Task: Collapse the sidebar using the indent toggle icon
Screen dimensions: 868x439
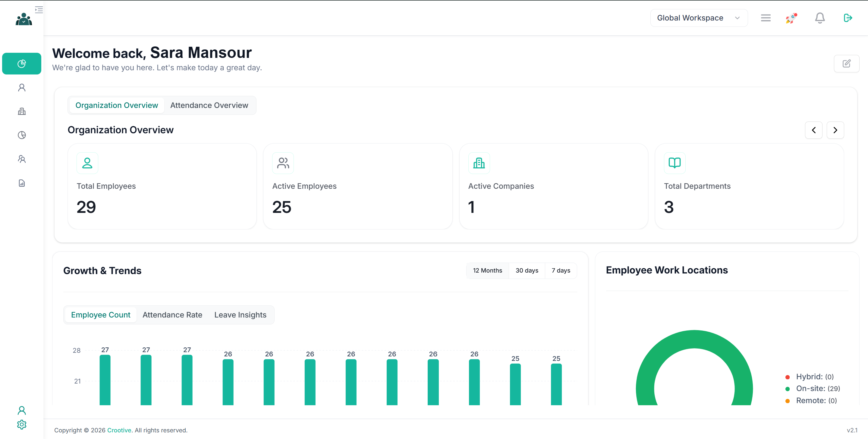Action: pos(39,9)
